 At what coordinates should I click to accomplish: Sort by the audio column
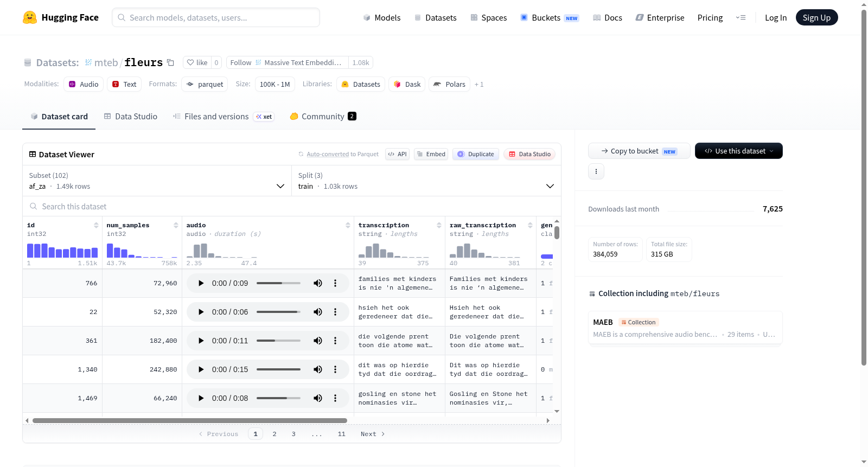348,225
